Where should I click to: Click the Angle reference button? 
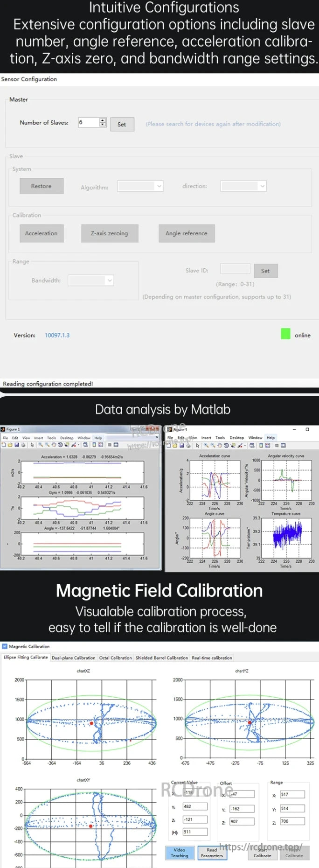(187, 233)
